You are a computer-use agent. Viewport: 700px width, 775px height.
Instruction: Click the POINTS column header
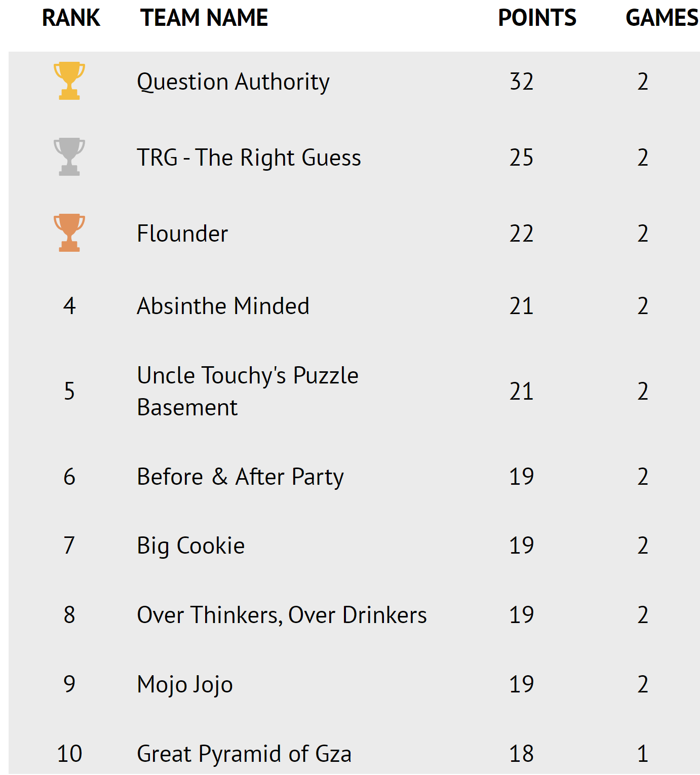click(x=537, y=18)
